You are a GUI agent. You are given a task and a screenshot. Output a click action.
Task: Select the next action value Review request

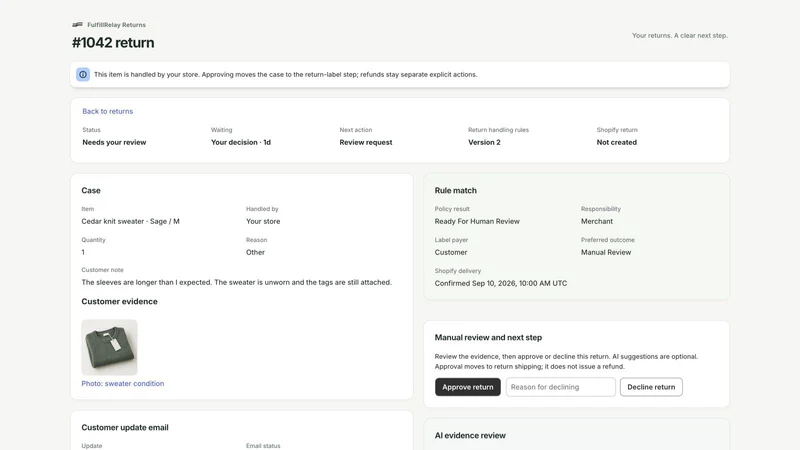366,142
